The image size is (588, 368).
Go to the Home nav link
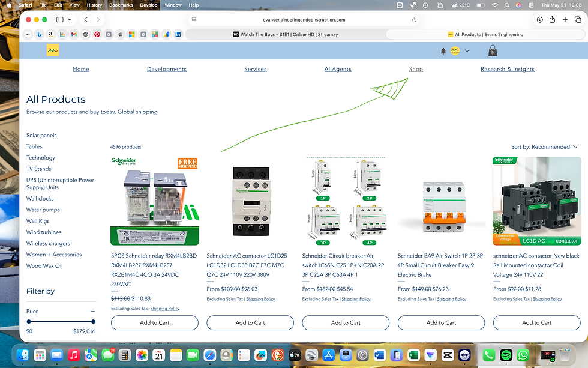(81, 69)
